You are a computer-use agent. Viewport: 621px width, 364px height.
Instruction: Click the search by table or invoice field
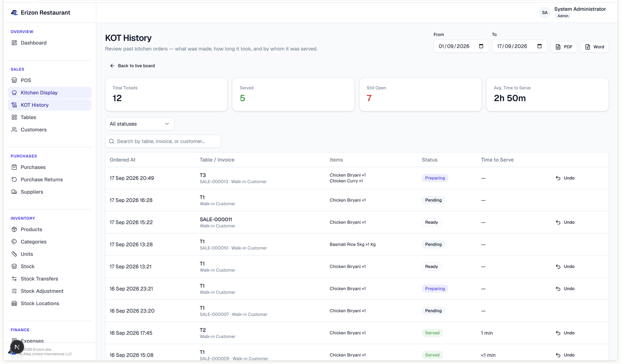point(163,141)
